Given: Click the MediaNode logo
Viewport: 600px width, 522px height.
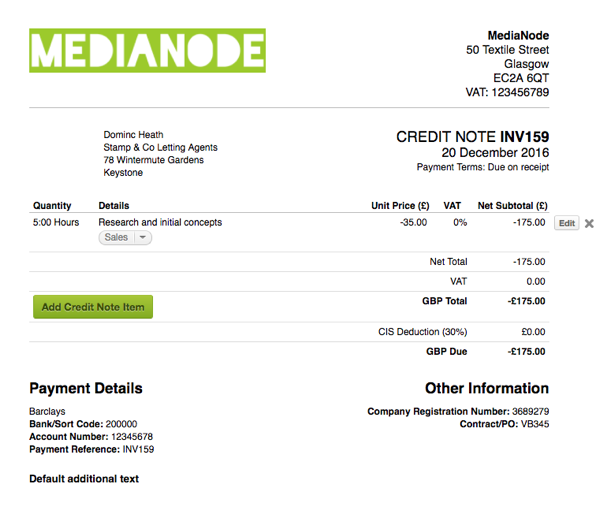Looking at the screenshot, I should [147, 51].
